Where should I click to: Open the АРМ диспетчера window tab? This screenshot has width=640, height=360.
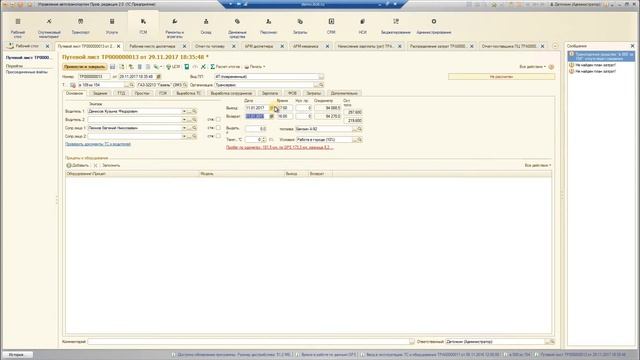click(259, 46)
